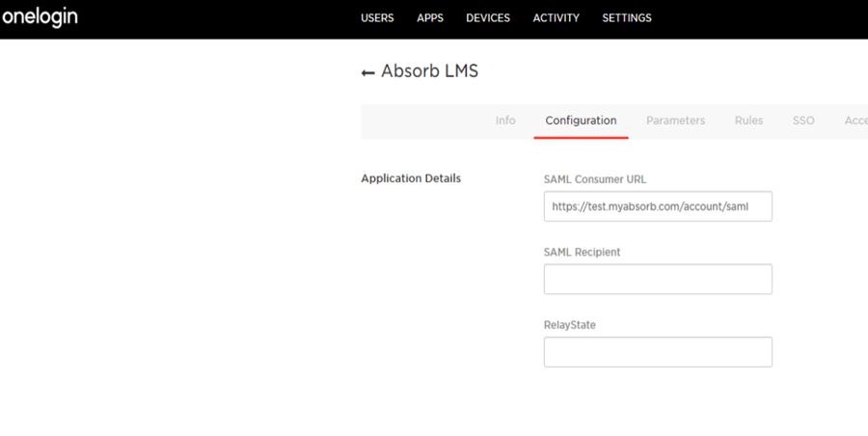The width and height of the screenshot is (868, 436).
Task: Switch to the Parameters tab
Action: (675, 121)
